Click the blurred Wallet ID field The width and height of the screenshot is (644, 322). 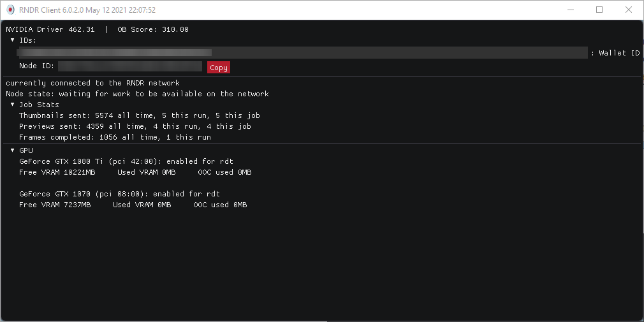coord(302,52)
